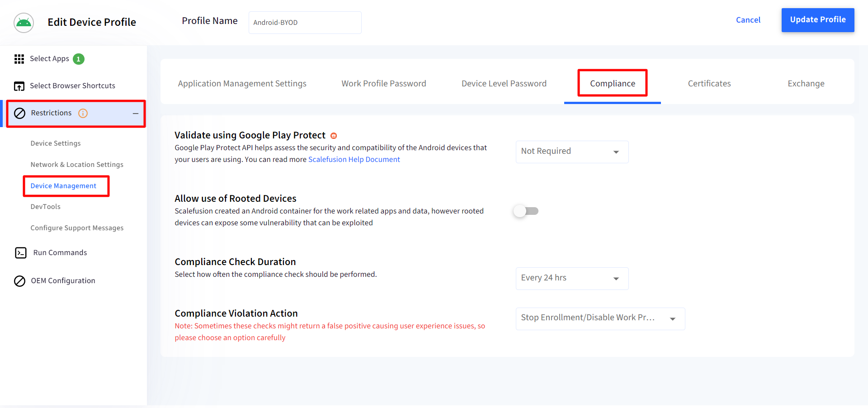The image size is (868, 408).
Task: Click the Restrictions prohibited-circle icon
Action: click(19, 113)
